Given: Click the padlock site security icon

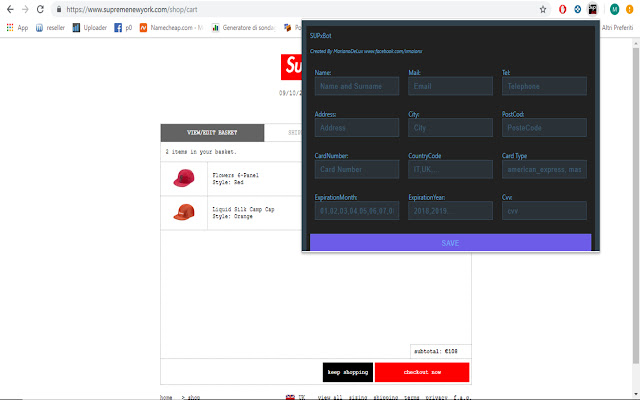Looking at the screenshot, I should click(x=59, y=9).
